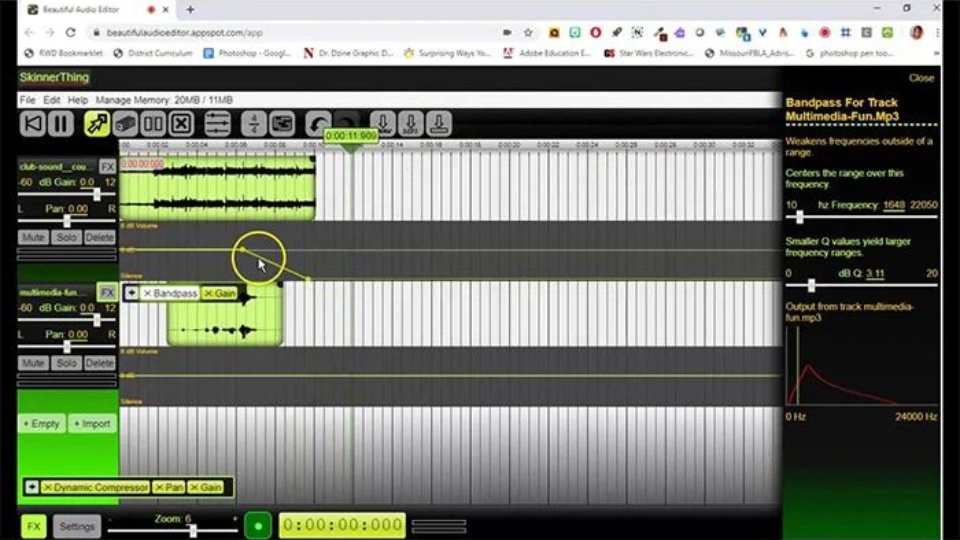Image resolution: width=960 pixels, height=540 pixels.
Task: Rewind playback to the start
Action: coord(32,124)
